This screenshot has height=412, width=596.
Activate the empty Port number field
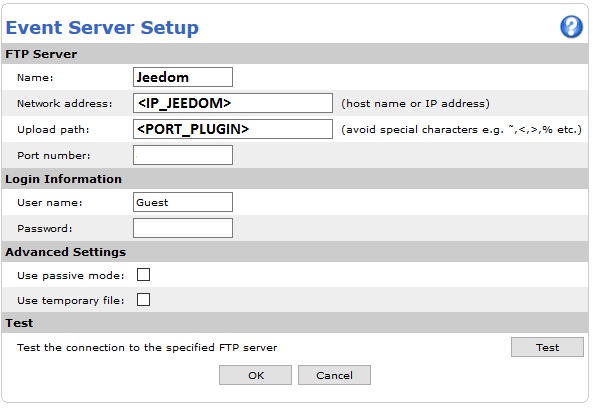(x=183, y=155)
